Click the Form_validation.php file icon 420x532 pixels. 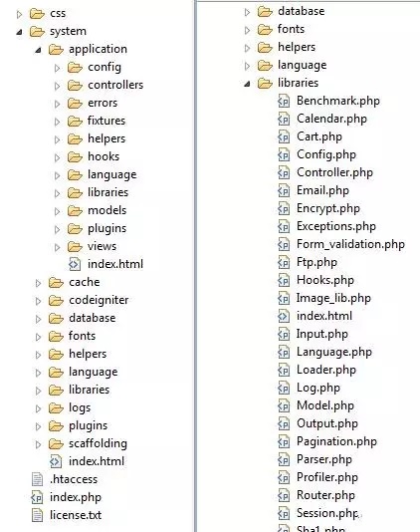(x=284, y=244)
